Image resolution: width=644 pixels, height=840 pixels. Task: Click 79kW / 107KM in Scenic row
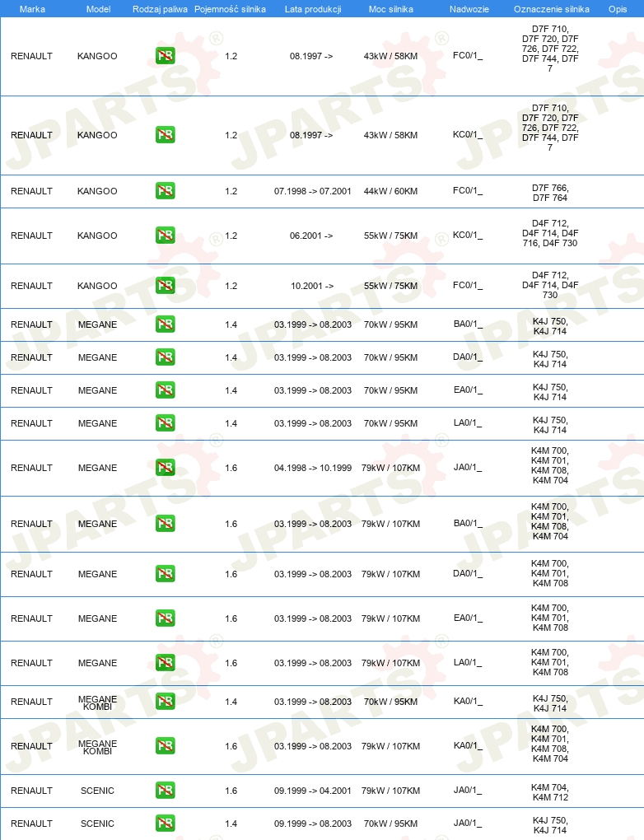[390, 791]
